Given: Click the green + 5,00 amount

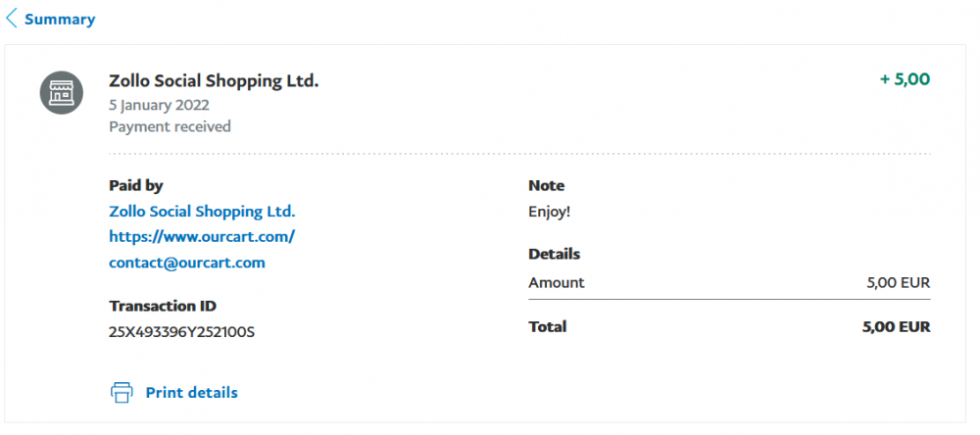Looking at the screenshot, I should tap(905, 79).
